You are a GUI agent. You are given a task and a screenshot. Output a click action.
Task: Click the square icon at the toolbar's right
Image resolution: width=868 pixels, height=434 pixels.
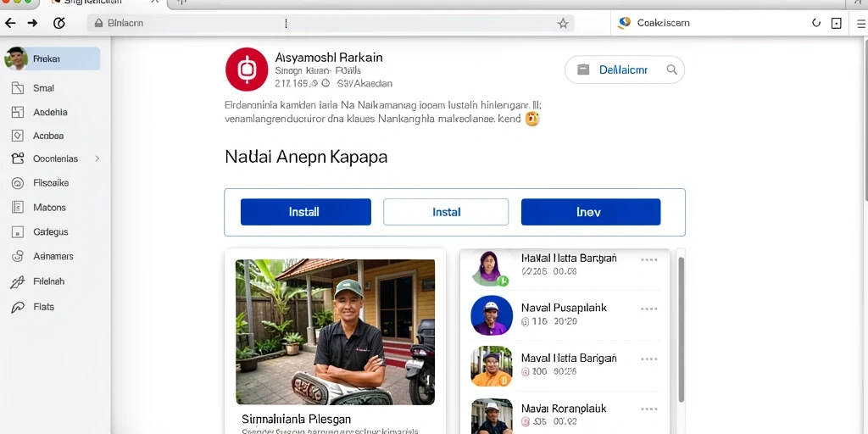coord(837,23)
